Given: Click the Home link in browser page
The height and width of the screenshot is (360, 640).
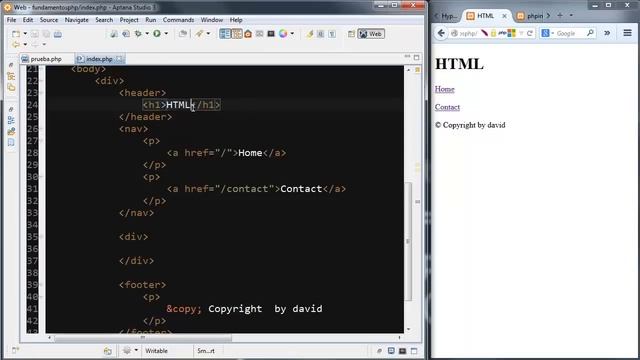Looking at the screenshot, I should click(x=444, y=89).
